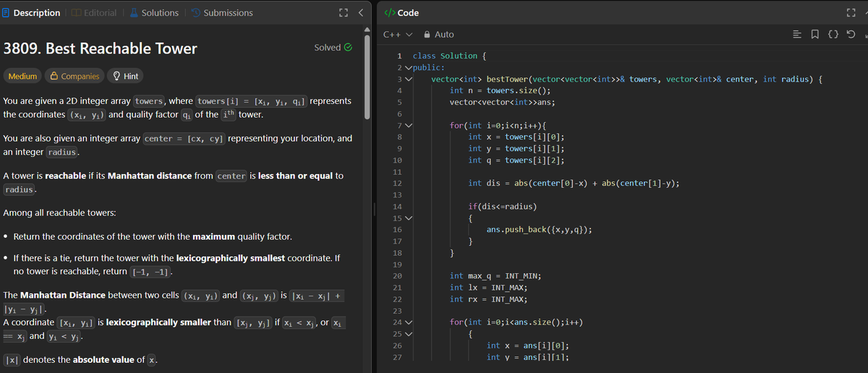The width and height of the screenshot is (868, 373).
Task: Click the green Solved checkmark icon
Action: [348, 48]
